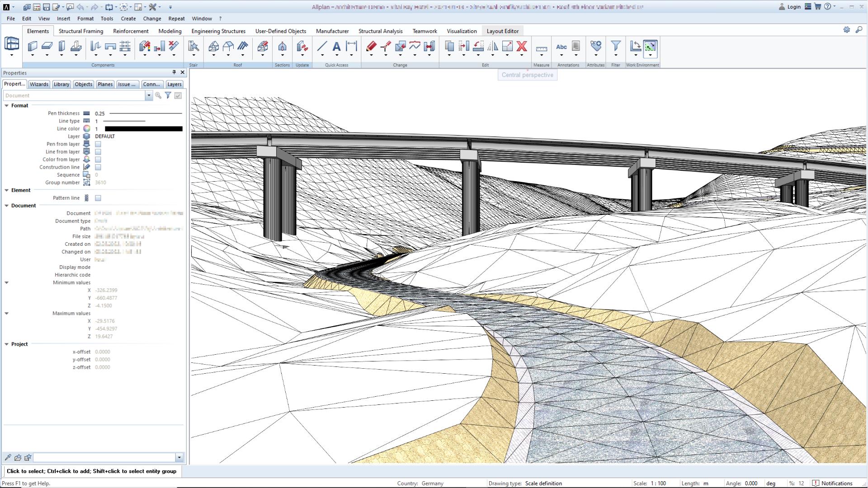This screenshot has height=488, width=868.
Task: Click the Login button
Action: [789, 7]
